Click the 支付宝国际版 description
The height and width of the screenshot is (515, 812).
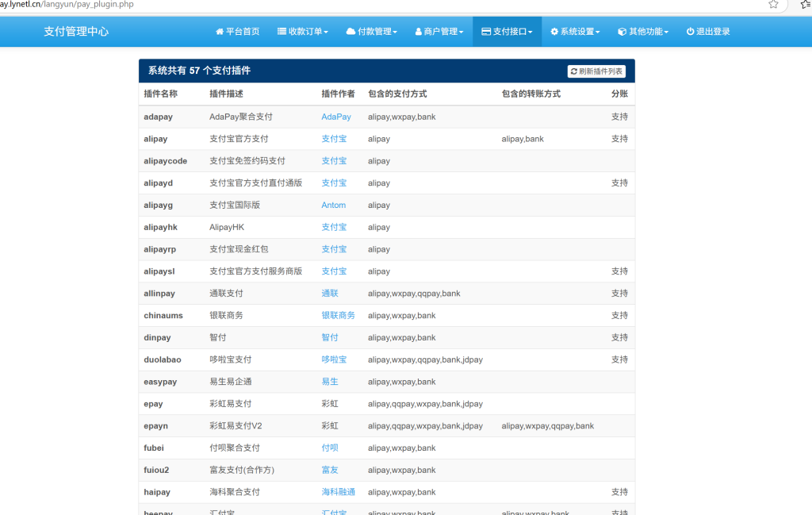pos(235,206)
